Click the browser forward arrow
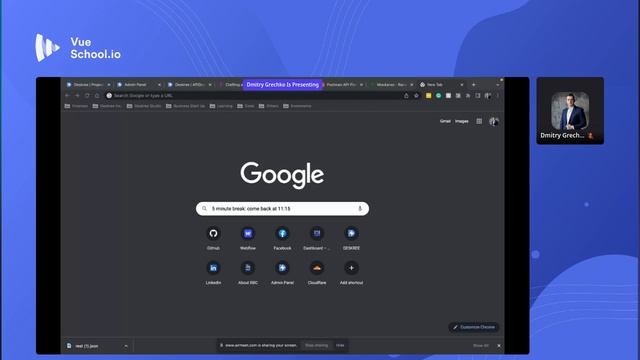Screen dimensions: 640x360 point(77,96)
